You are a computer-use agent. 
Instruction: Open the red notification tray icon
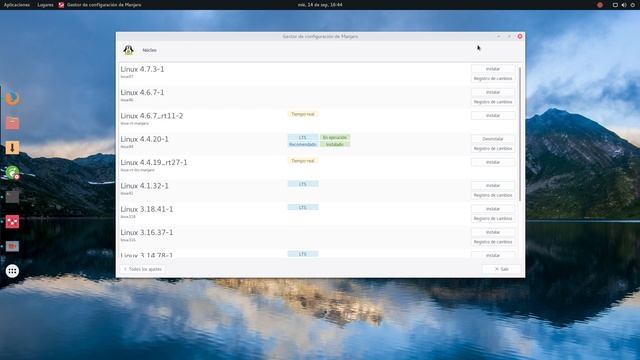pos(600,5)
